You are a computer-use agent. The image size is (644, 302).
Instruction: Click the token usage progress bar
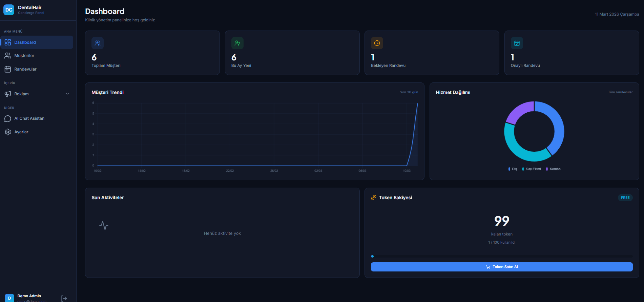pyautogui.click(x=502, y=257)
